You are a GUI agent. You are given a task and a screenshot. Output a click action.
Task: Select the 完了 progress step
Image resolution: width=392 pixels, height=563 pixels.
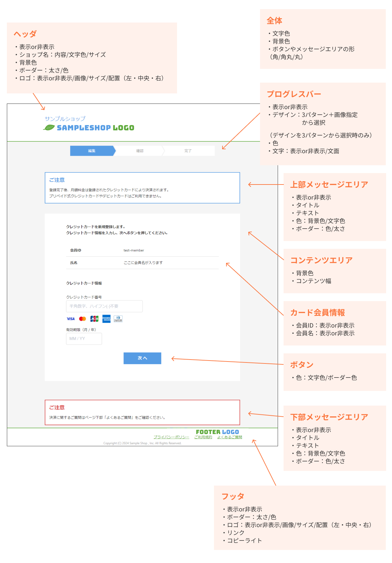(x=188, y=151)
